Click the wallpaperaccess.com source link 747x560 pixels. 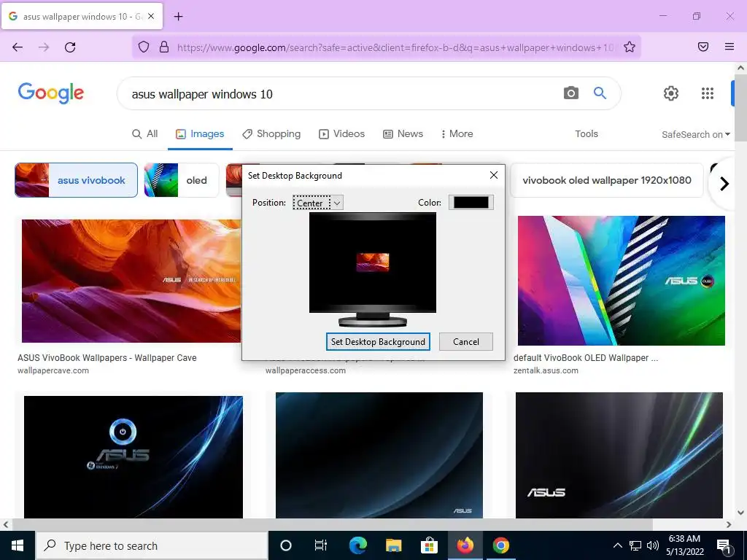(306, 370)
